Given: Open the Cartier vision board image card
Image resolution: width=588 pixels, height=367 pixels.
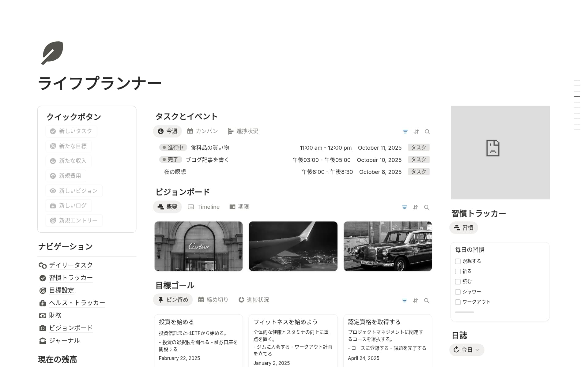Looking at the screenshot, I should click(x=198, y=246).
